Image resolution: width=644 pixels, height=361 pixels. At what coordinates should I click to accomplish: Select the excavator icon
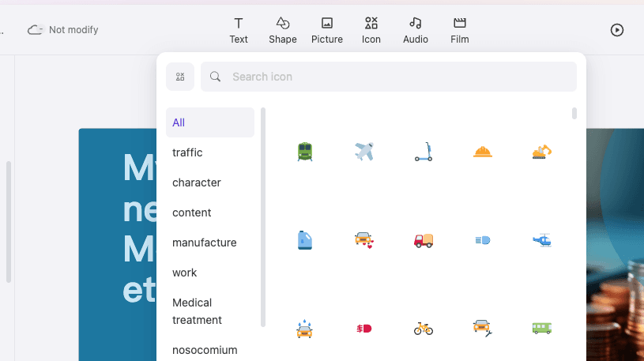pyautogui.click(x=542, y=152)
